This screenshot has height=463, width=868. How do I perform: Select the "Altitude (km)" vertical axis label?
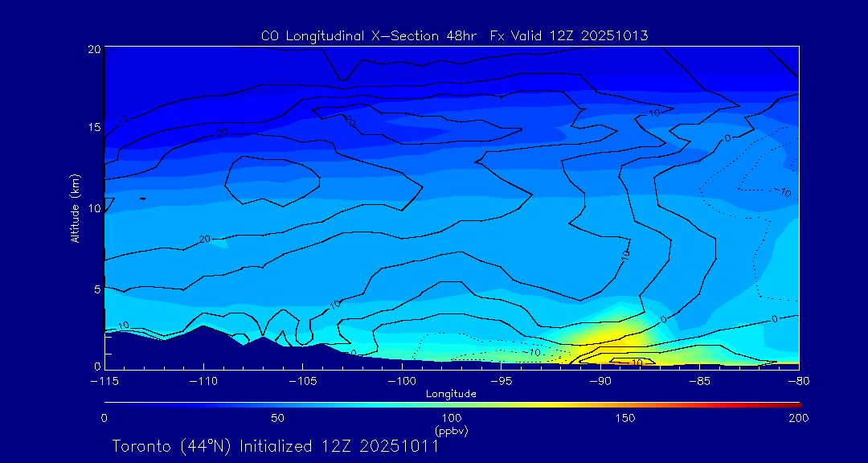click(75, 208)
